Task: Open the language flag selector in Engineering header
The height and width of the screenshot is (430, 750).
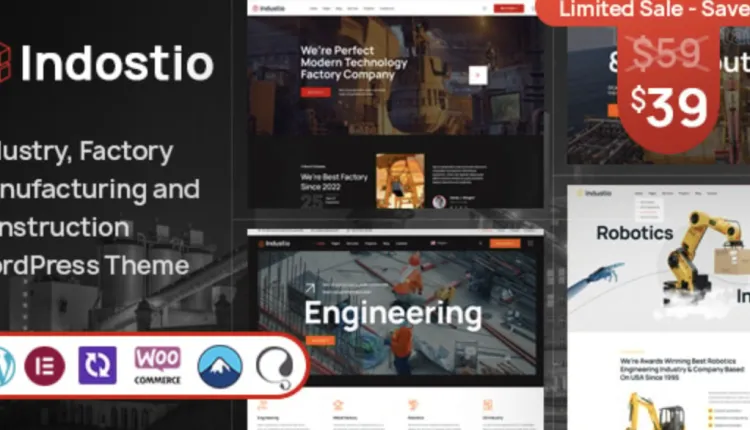Action: [x=438, y=243]
